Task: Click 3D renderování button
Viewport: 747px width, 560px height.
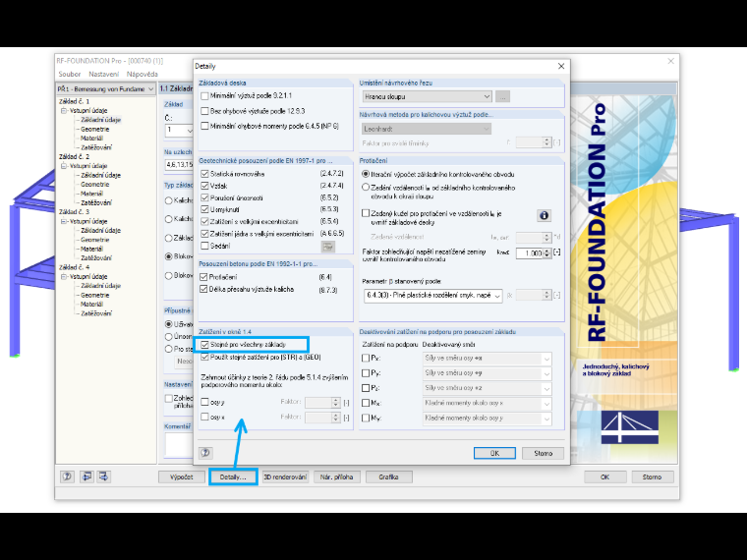Action: tap(285, 476)
